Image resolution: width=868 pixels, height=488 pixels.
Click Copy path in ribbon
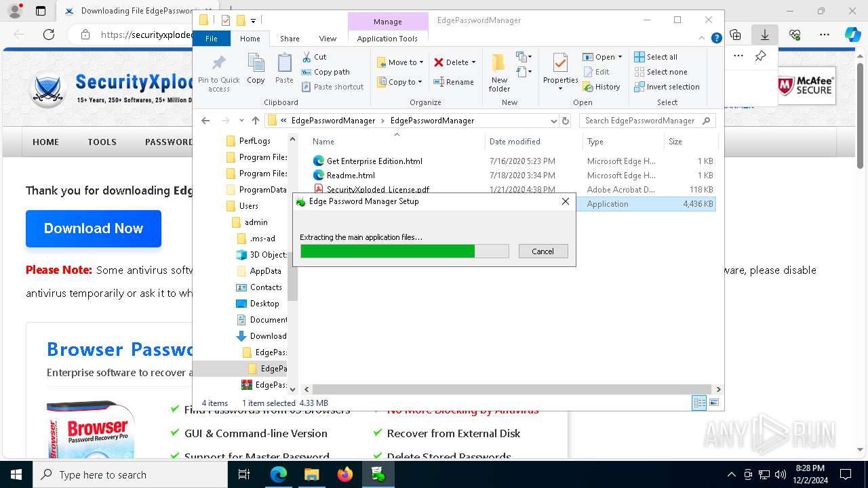[x=325, y=72]
